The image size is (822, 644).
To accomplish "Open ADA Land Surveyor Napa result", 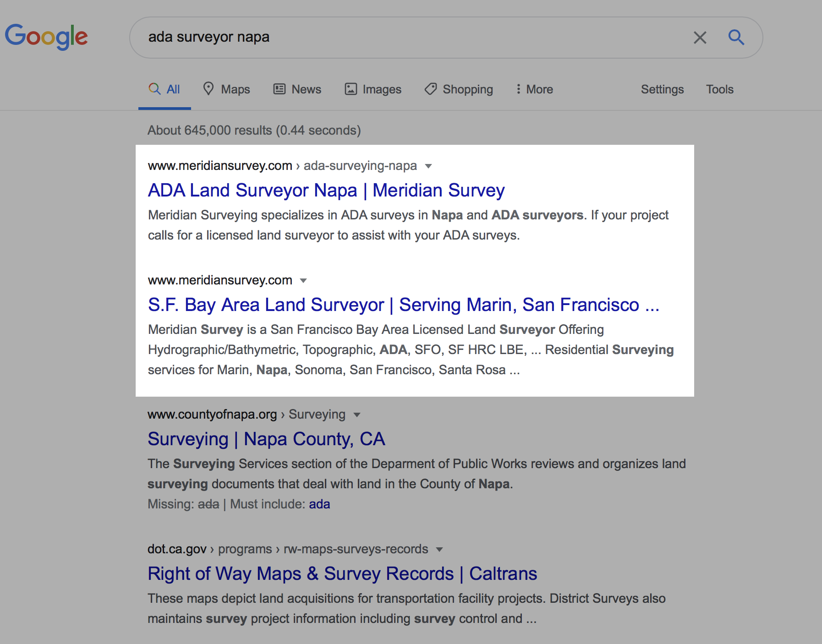I will pos(326,190).
